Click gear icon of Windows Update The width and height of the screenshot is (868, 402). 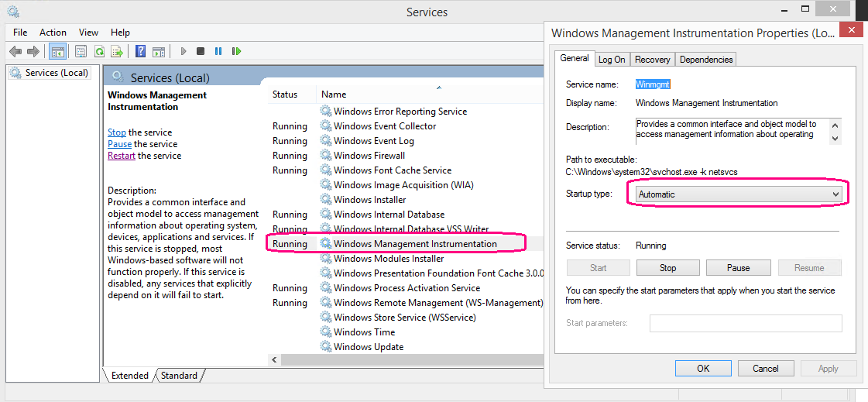(325, 347)
